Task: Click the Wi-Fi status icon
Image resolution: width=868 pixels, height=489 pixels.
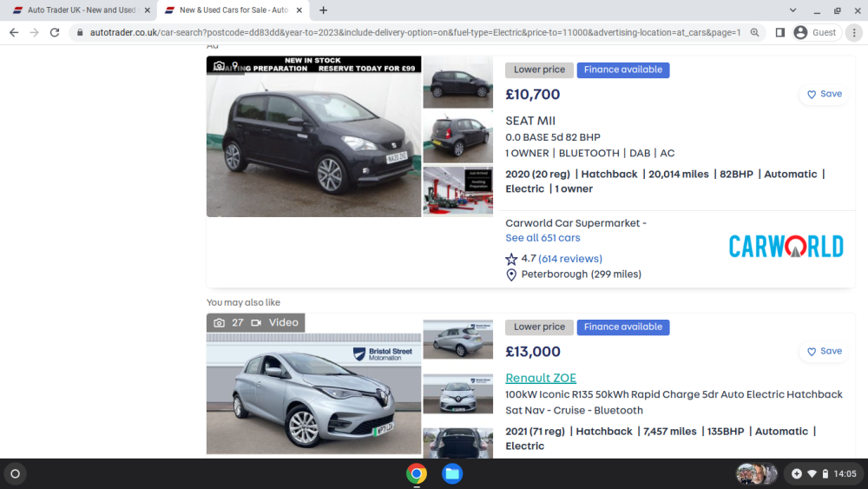Action: point(812,474)
